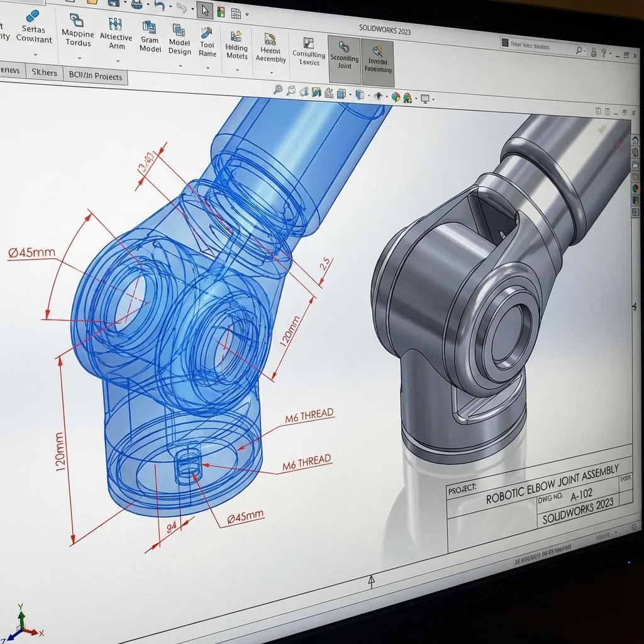The image size is (644, 644).
Task: Expand the arrow under Mappine Tordus
Action: click(79, 58)
